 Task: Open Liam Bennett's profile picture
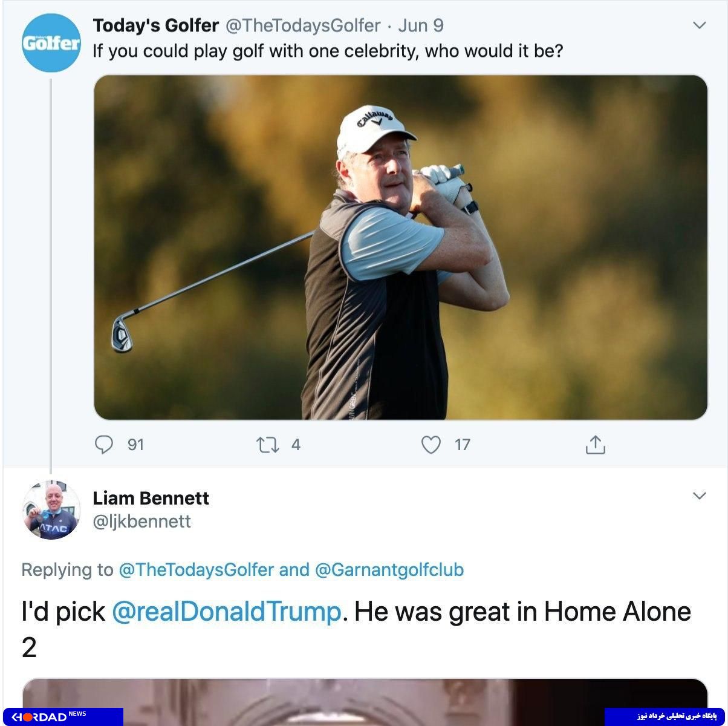[x=51, y=510]
